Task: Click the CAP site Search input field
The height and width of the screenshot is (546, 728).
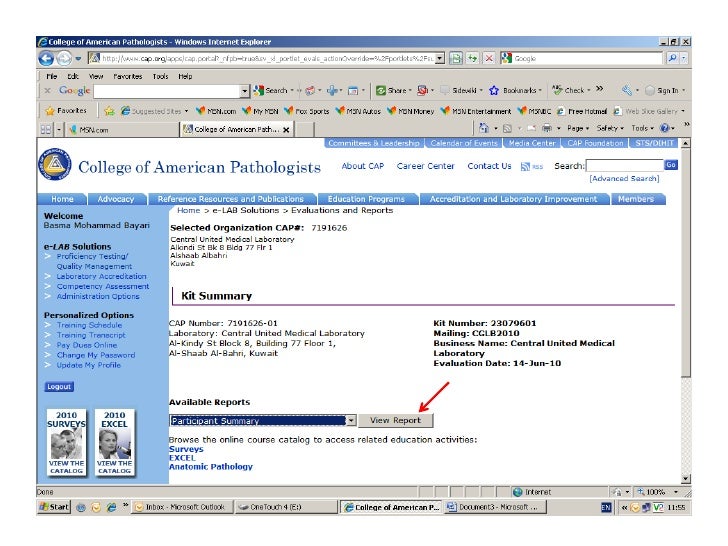Action: tap(624, 165)
